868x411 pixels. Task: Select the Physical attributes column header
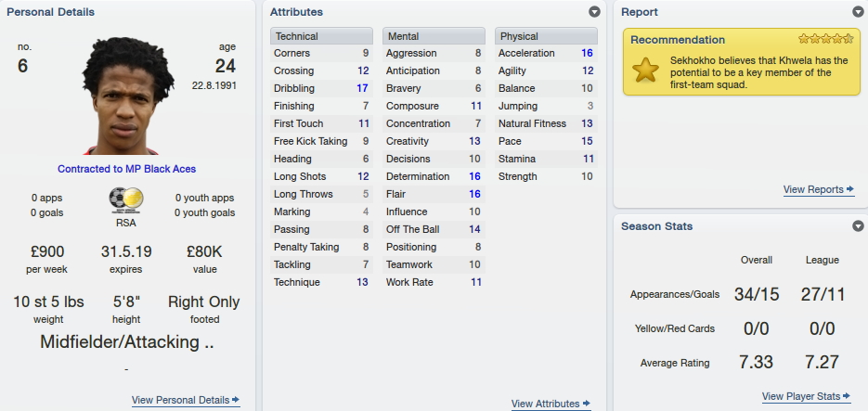547,36
